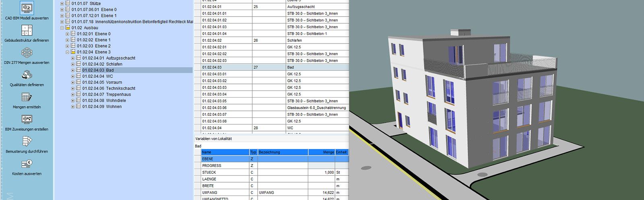The height and width of the screenshot is (200, 644).
Task: Click Bemusterung durchführen icon
Action: coord(27,142)
